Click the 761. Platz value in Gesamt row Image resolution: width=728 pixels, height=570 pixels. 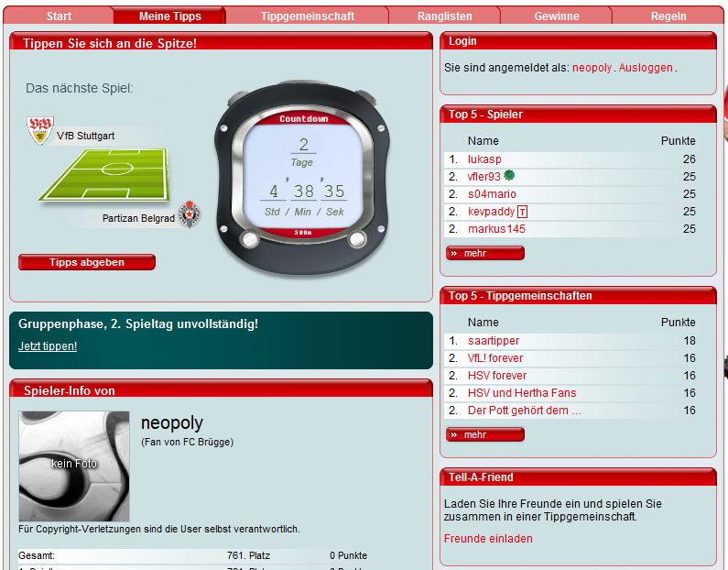[248, 555]
